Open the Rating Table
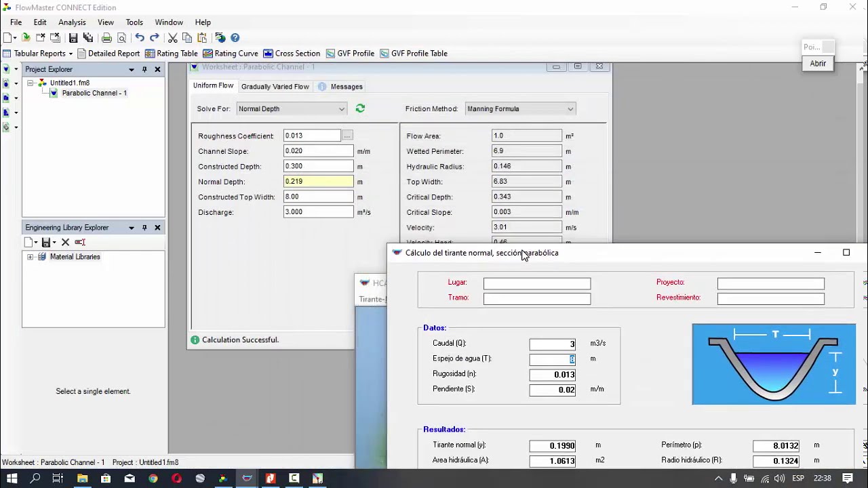 coord(172,54)
